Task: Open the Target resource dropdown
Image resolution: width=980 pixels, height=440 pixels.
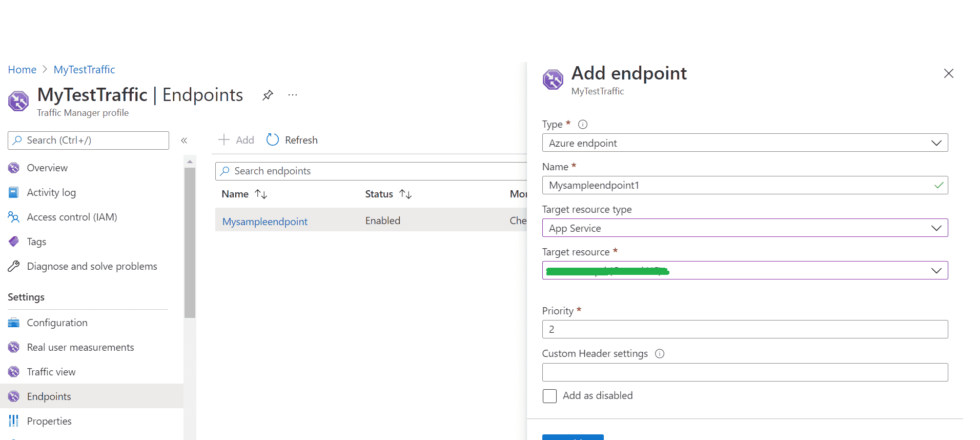Action: click(x=745, y=270)
